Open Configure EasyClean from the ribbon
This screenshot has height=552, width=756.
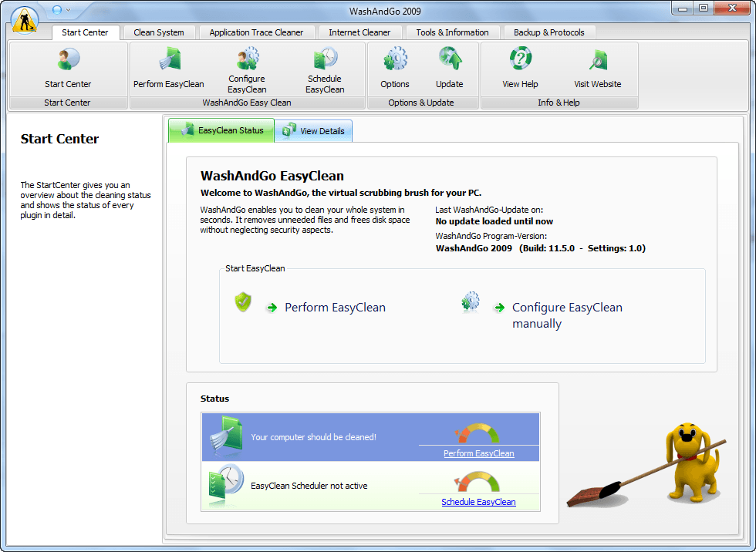[248, 59]
